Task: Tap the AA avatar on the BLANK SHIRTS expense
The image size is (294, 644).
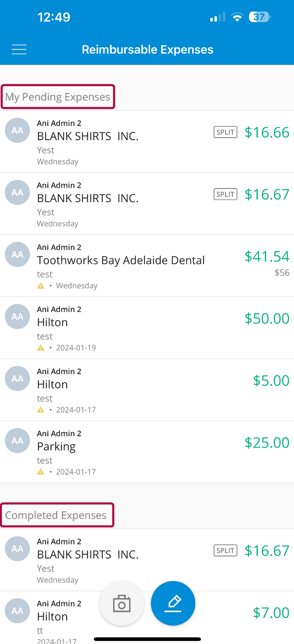Action: (x=17, y=130)
